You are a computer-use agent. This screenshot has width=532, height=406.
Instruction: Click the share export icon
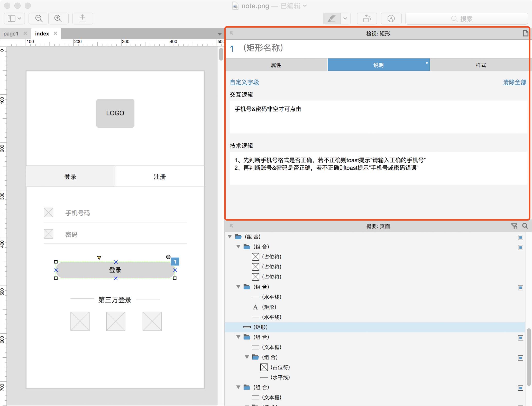pos(82,19)
